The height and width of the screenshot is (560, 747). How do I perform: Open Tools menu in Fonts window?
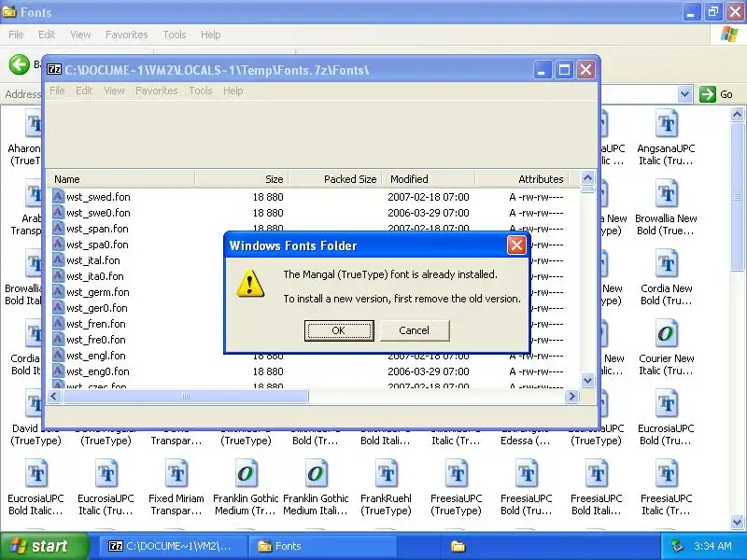point(175,35)
